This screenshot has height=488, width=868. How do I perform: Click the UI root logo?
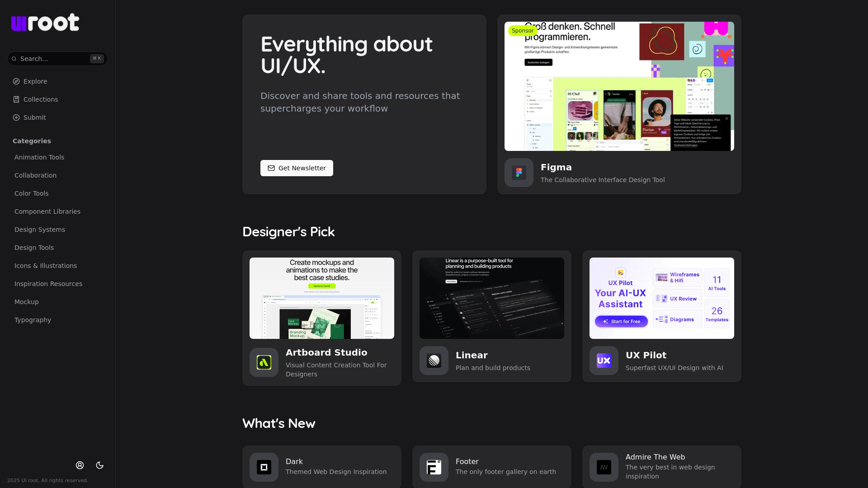click(45, 22)
